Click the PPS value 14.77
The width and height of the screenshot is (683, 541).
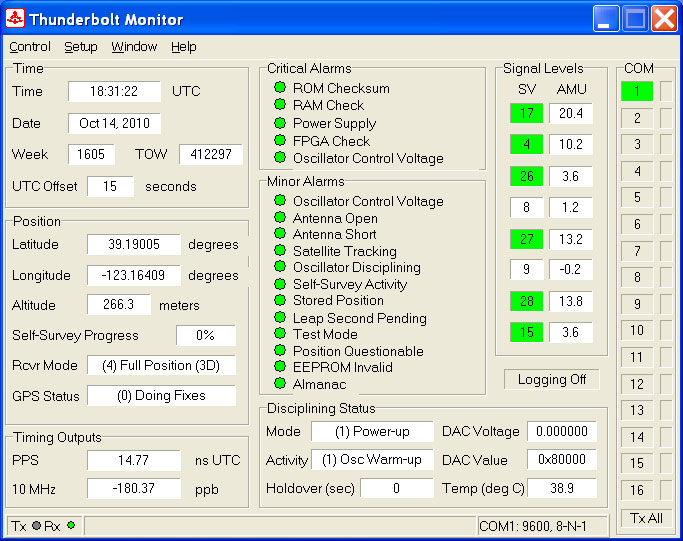tap(134, 460)
